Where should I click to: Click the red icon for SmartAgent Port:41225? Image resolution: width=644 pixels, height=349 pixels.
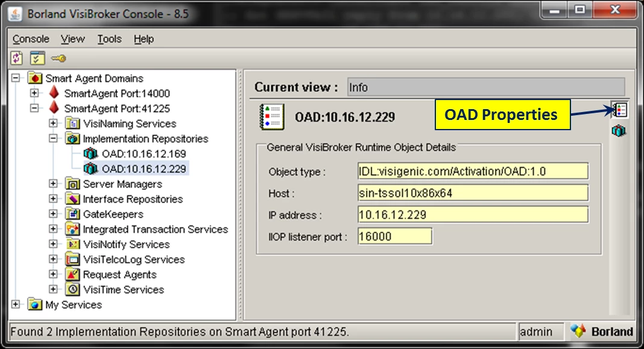coord(54,108)
